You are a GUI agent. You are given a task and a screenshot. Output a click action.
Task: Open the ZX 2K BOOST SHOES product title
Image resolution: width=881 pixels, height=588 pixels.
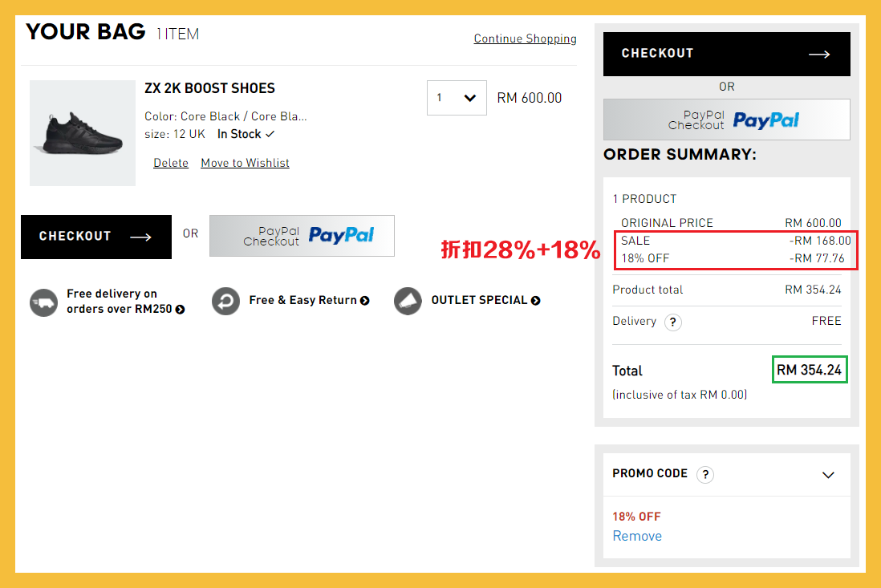pos(209,88)
